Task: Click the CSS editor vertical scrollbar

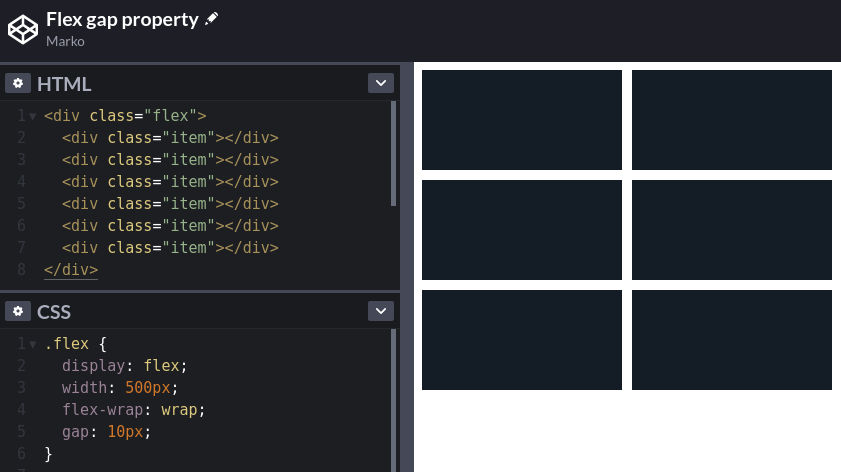Action: click(x=394, y=400)
